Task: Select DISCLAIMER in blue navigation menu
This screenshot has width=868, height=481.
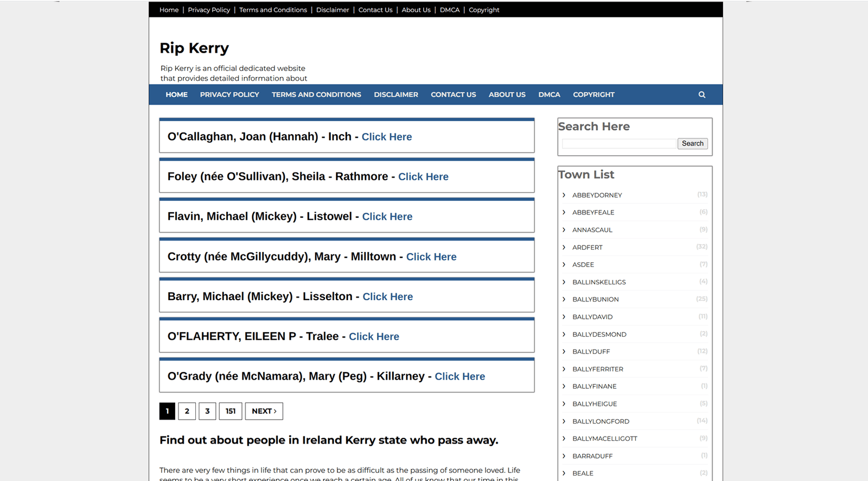Action: click(396, 94)
